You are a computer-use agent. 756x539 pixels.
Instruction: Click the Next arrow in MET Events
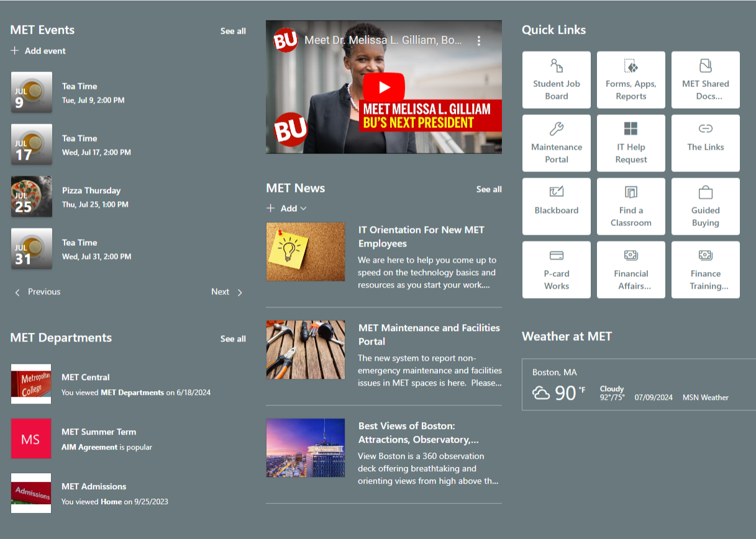tap(240, 292)
